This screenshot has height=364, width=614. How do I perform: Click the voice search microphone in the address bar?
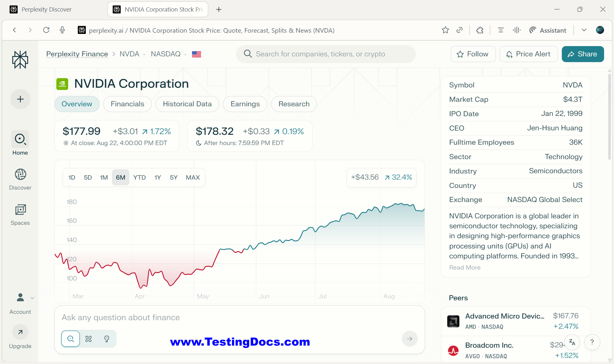[62, 30]
